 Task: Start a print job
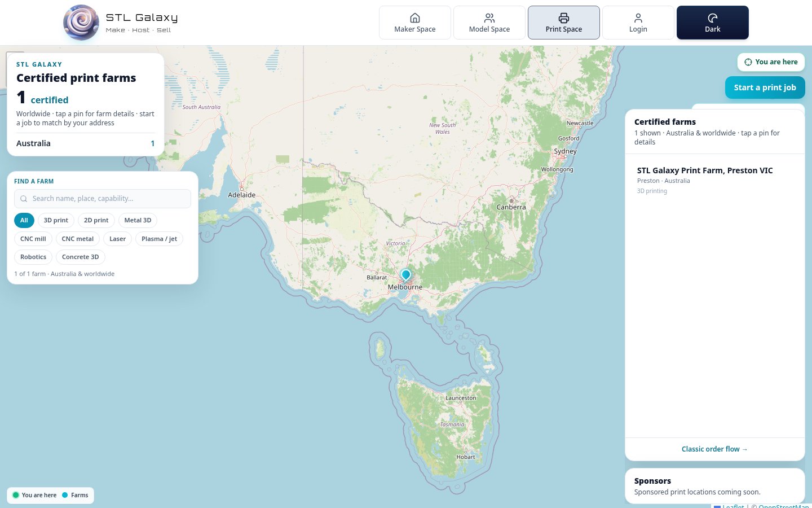point(765,87)
